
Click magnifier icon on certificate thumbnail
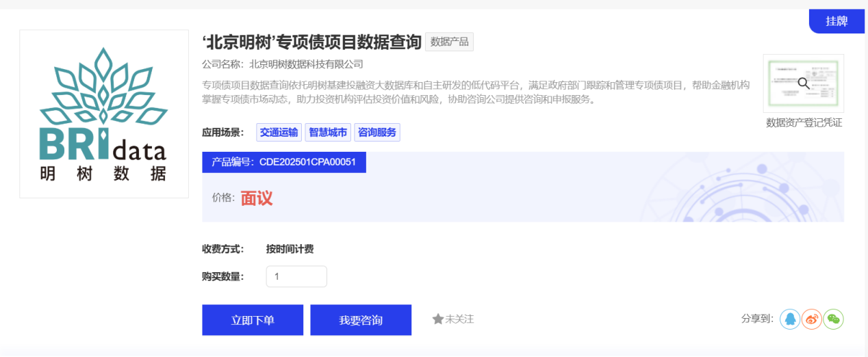(804, 83)
